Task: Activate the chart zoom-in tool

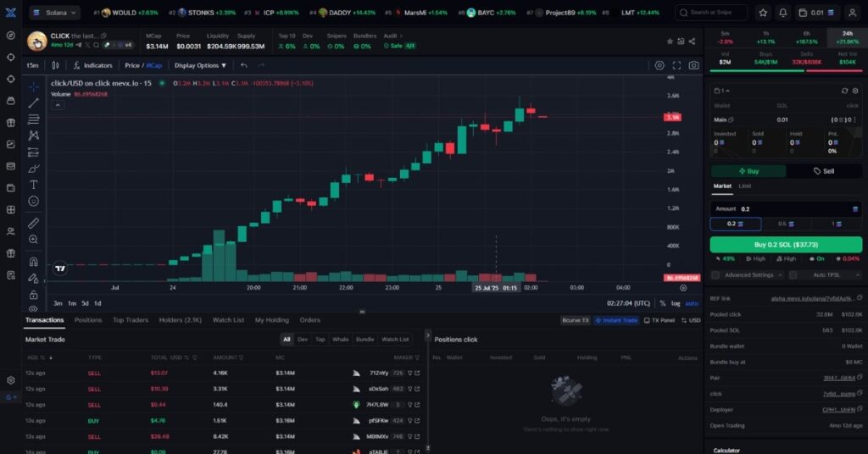Action: pos(34,240)
